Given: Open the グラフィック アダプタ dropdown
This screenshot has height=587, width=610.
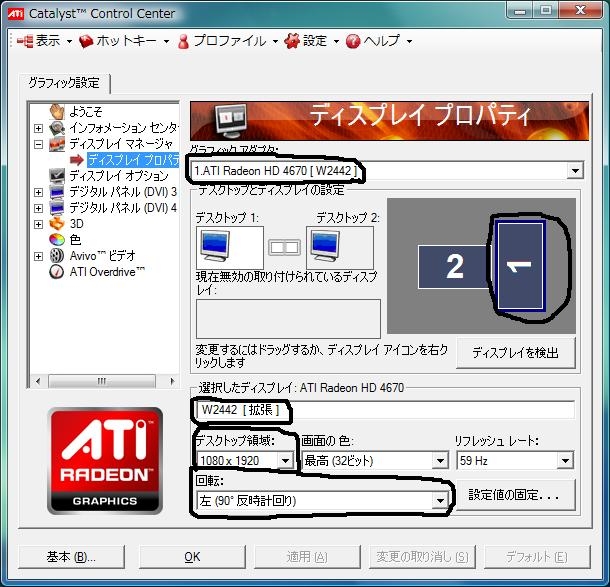Looking at the screenshot, I should click(575, 170).
